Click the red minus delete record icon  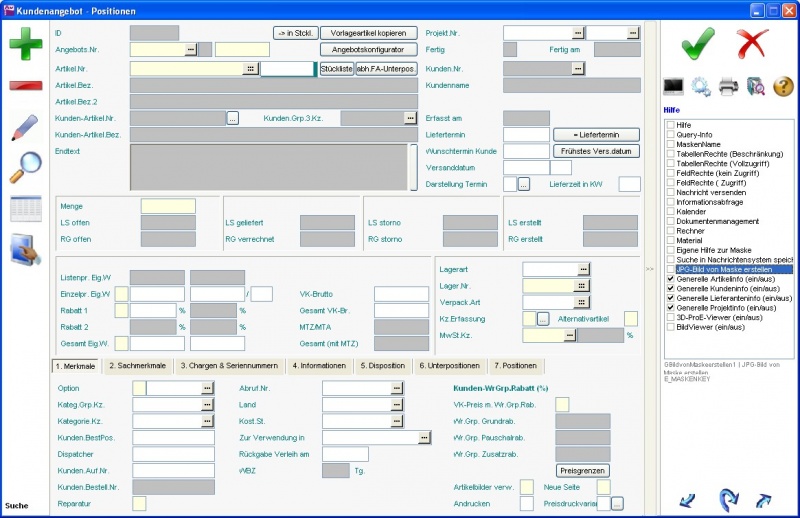click(x=24, y=86)
